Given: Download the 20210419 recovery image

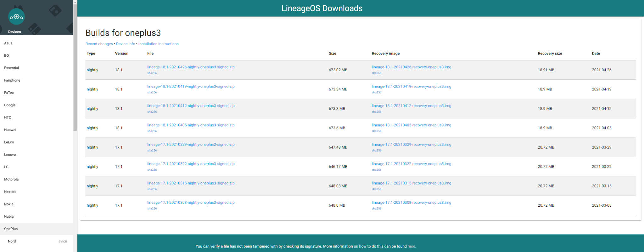Looking at the screenshot, I should coord(412,86).
